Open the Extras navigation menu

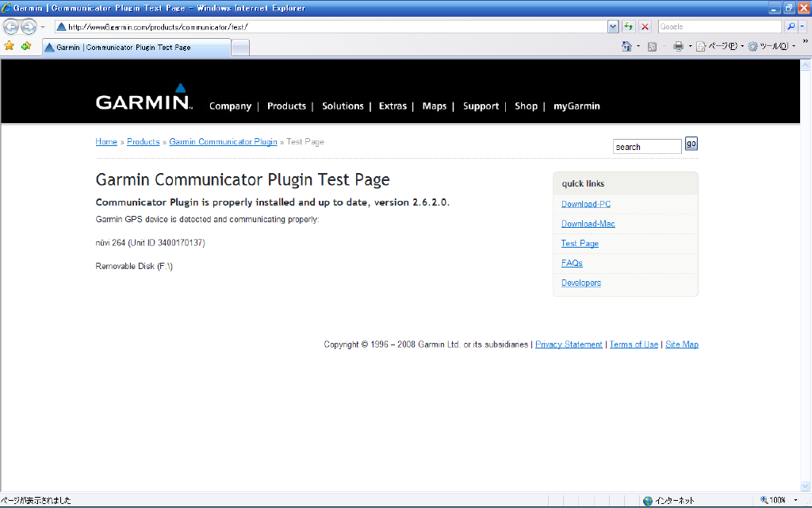click(393, 106)
